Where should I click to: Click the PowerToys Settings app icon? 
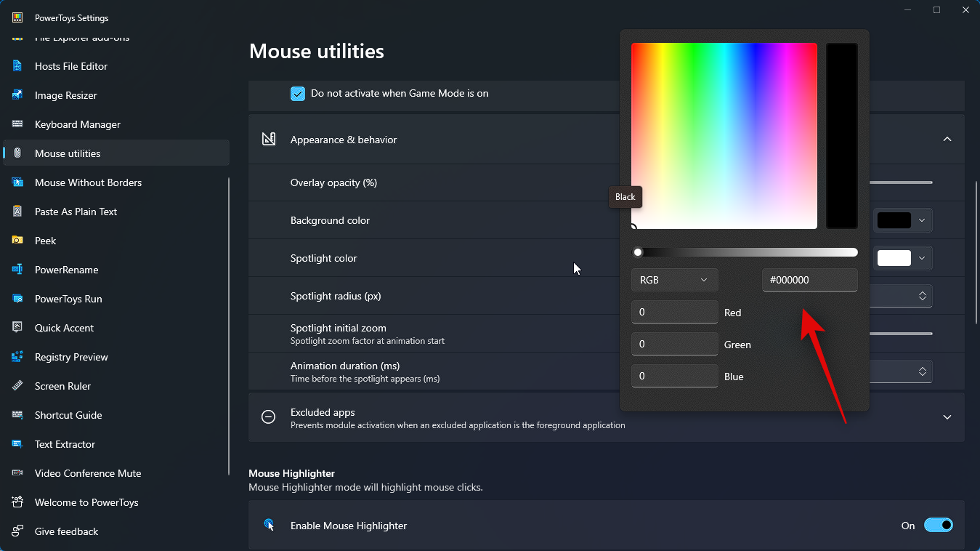point(17,17)
